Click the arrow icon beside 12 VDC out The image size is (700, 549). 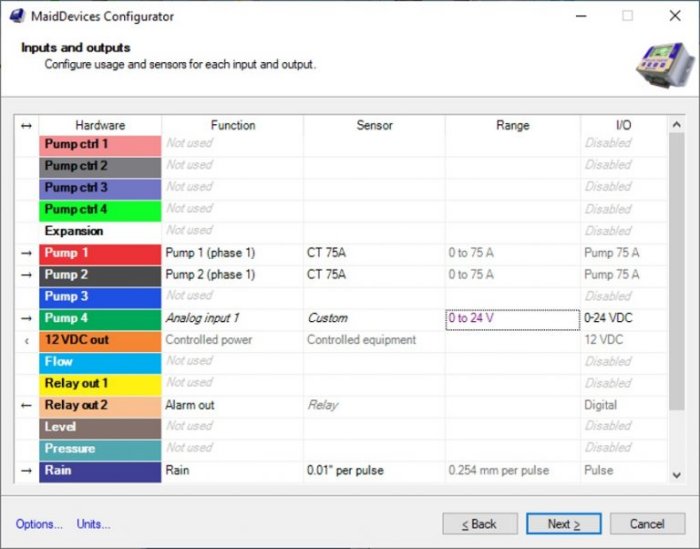tap(27, 340)
